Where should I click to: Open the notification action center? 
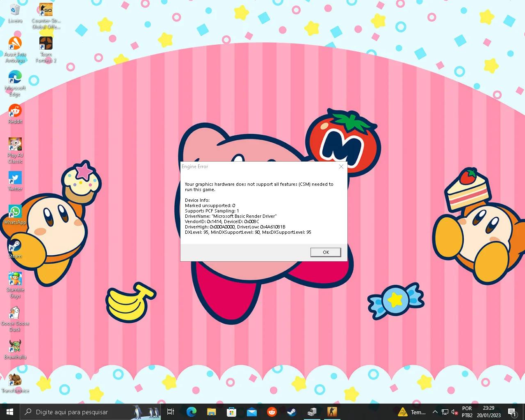click(x=512, y=412)
